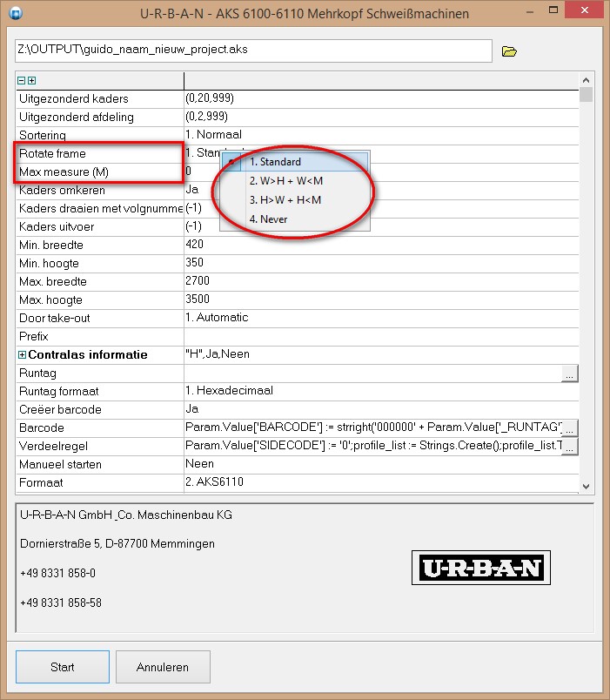Click the Contralas informatie value '"H",Ja,Neen'
610x700 pixels.
click(218, 354)
